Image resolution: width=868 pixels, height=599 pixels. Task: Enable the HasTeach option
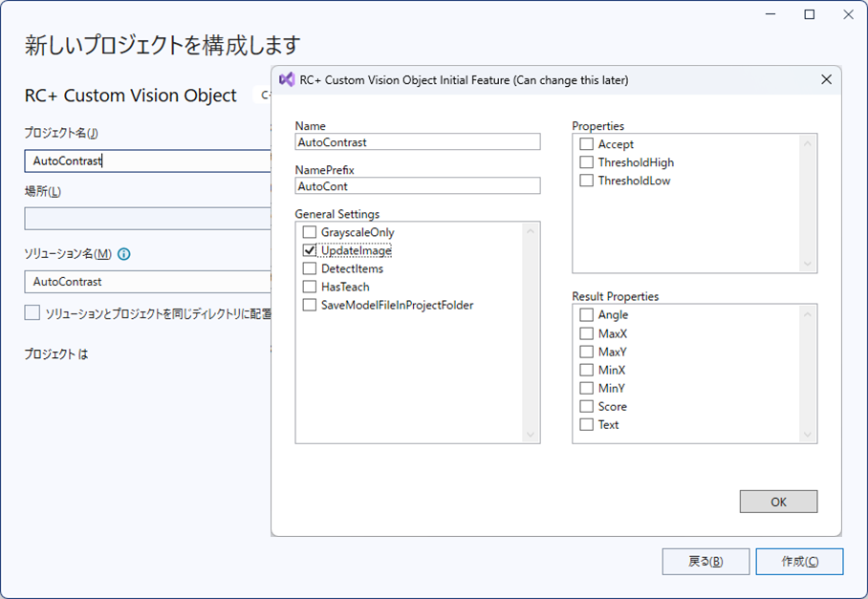click(x=310, y=287)
